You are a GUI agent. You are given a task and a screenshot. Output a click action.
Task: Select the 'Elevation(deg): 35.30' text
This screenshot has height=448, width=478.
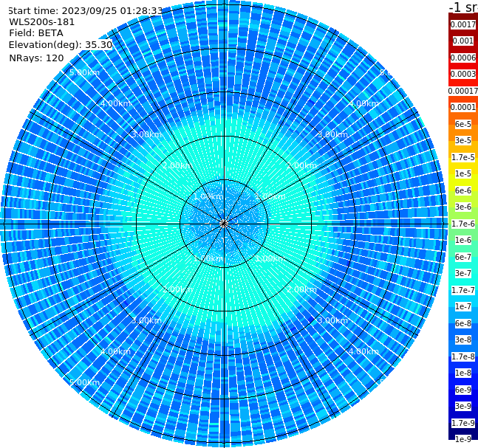pos(61,45)
